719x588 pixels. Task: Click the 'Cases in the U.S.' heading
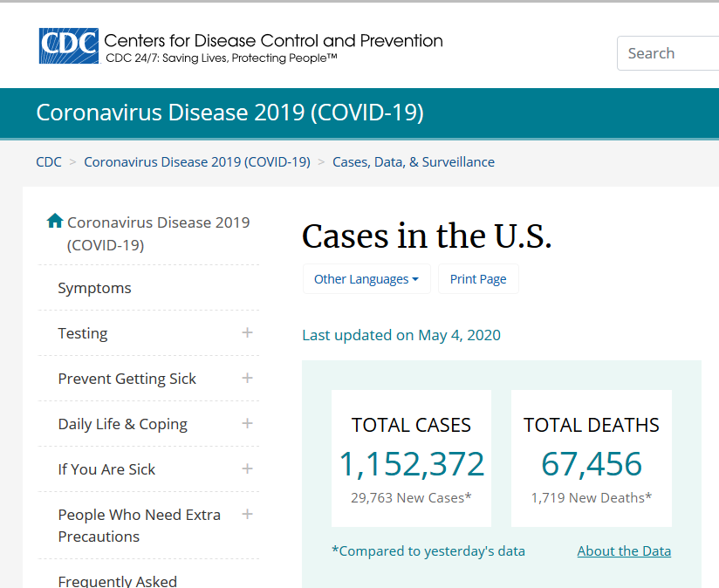427,236
